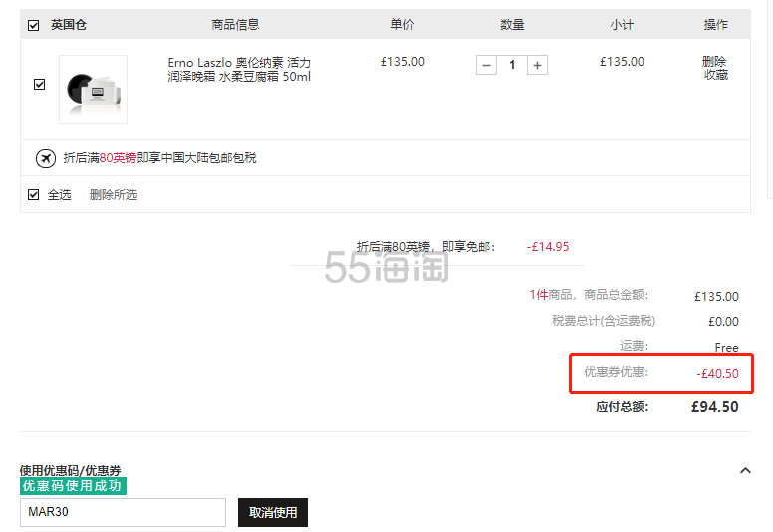Screen dimensions: 773x532
Task: Click the coupon code field containing MAR30
Action: 123,512
